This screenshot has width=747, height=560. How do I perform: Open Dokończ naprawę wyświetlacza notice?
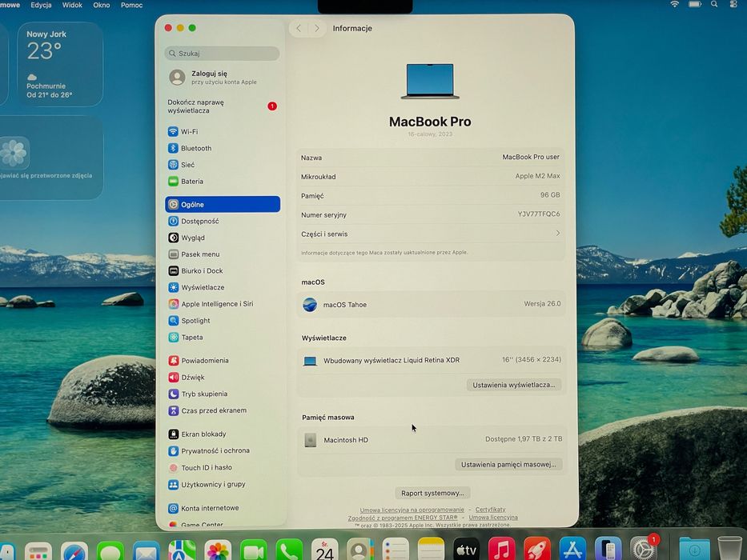click(x=222, y=106)
